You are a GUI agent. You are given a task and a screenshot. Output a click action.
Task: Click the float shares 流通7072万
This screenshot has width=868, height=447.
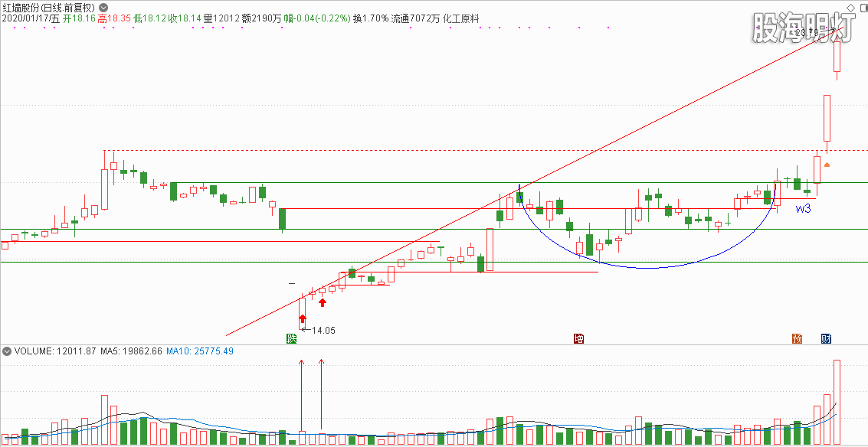click(416, 18)
